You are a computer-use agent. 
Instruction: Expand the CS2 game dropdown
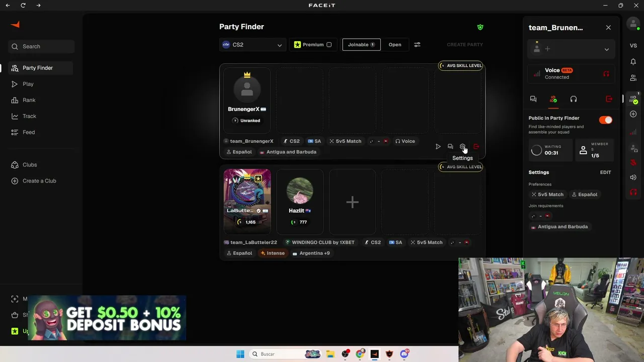pyautogui.click(x=253, y=45)
